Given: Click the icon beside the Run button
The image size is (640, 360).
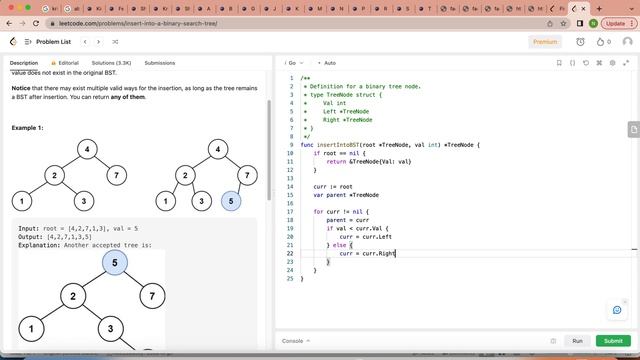Looking at the screenshot, I should tap(553, 341).
